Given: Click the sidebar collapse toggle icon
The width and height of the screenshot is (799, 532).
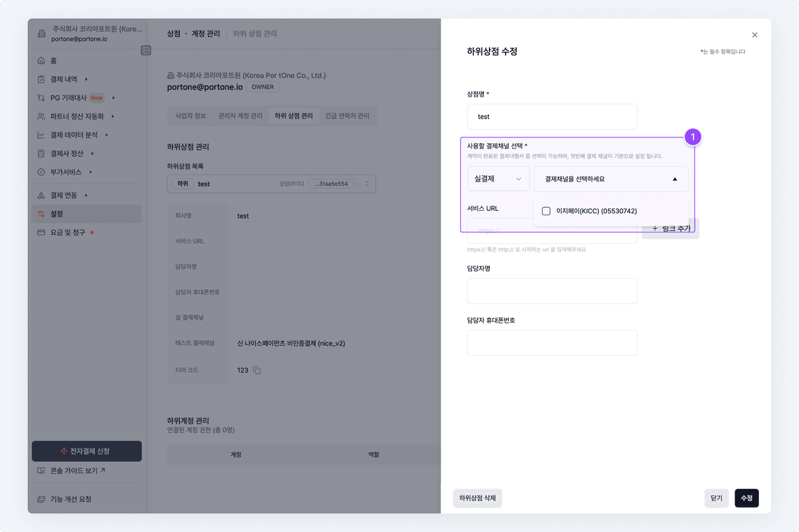Looking at the screenshot, I should (x=146, y=50).
